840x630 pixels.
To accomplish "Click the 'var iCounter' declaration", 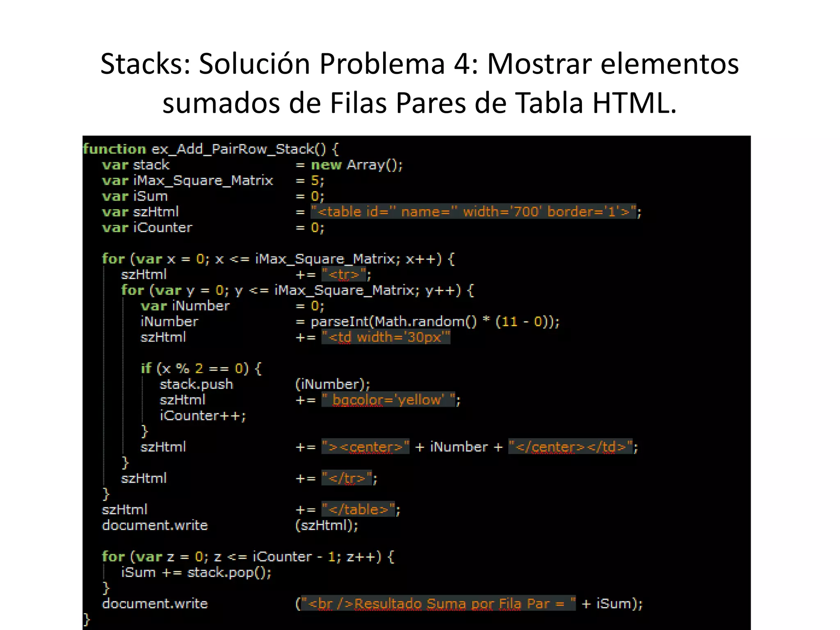I will (x=147, y=228).
